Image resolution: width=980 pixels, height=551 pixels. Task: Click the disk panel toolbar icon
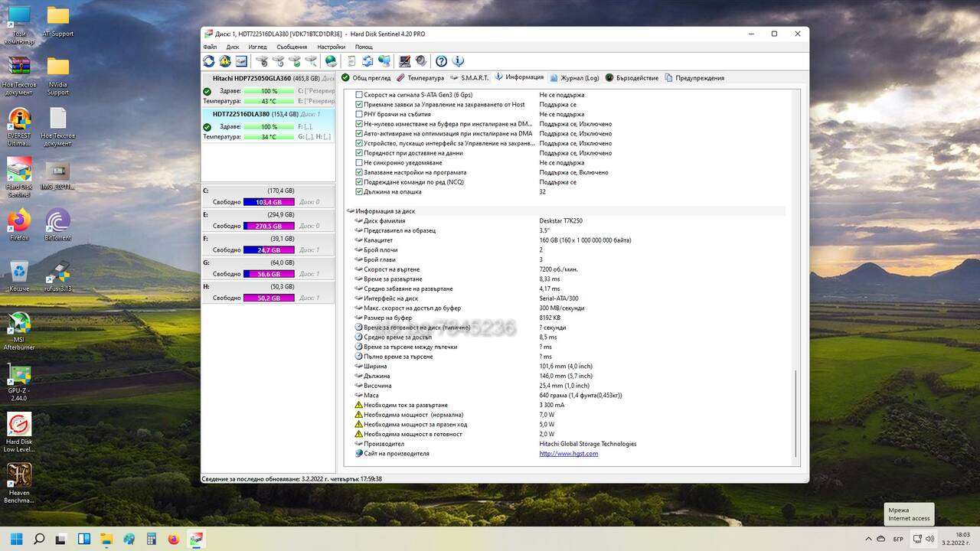241,61
